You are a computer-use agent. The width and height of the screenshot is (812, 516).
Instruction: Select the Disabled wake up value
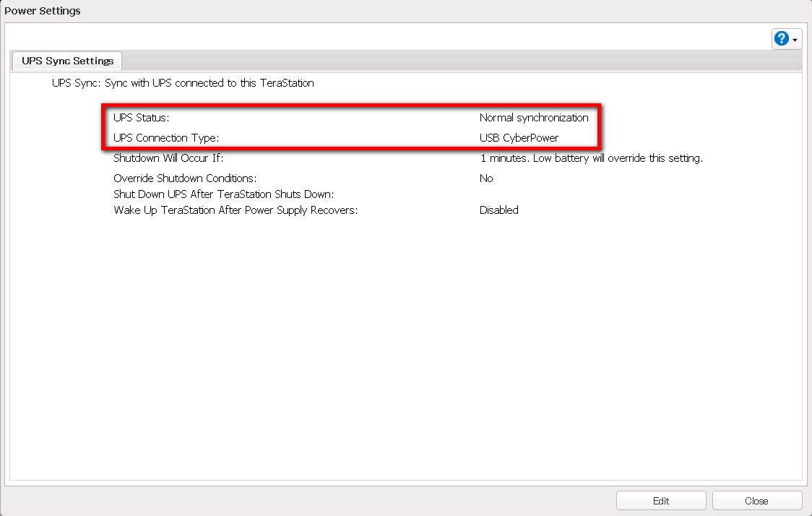point(498,210)
